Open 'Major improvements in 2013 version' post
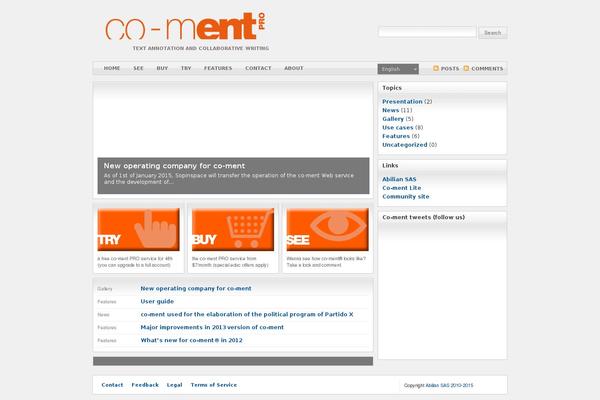The height and width of the screenshot is (400, 600). [212, 327]
